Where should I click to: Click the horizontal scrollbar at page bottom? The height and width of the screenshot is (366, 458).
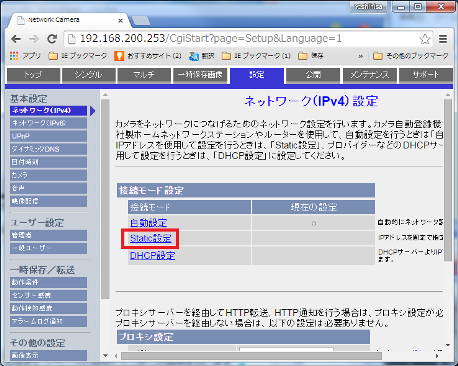click(252, 356)
